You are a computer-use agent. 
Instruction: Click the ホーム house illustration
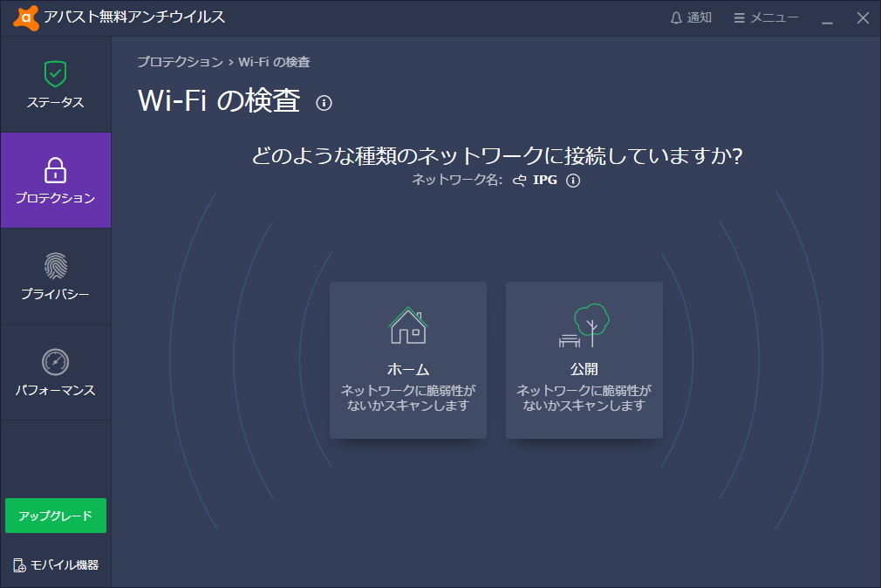(x=407, y=325)
